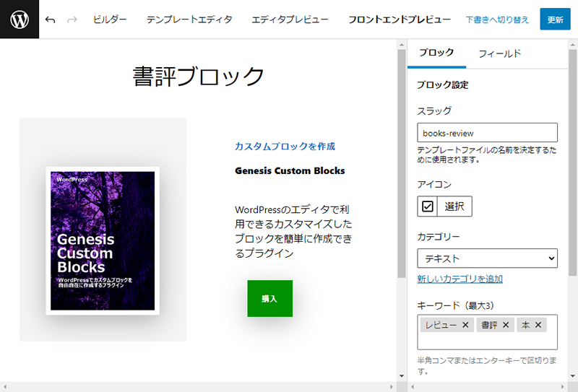Viewport: 578px width, 392px height.
Task: Open the エディタプレビュー view
Action: point(290,19)
